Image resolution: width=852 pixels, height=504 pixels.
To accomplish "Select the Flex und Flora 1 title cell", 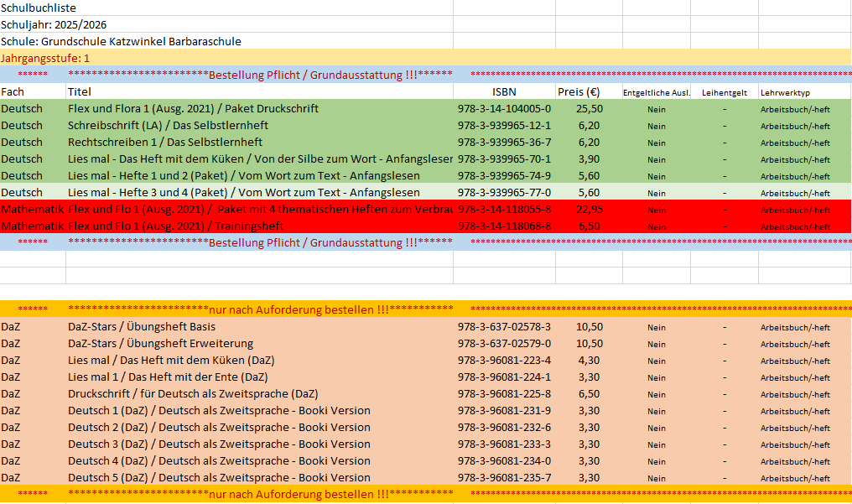I will [x=260, y=109].
